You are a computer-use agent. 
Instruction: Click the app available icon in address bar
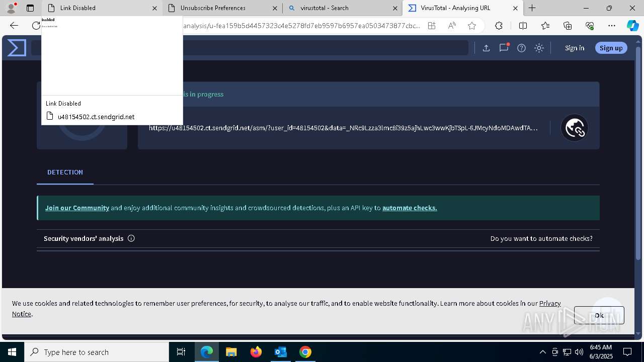coord(432,26)
